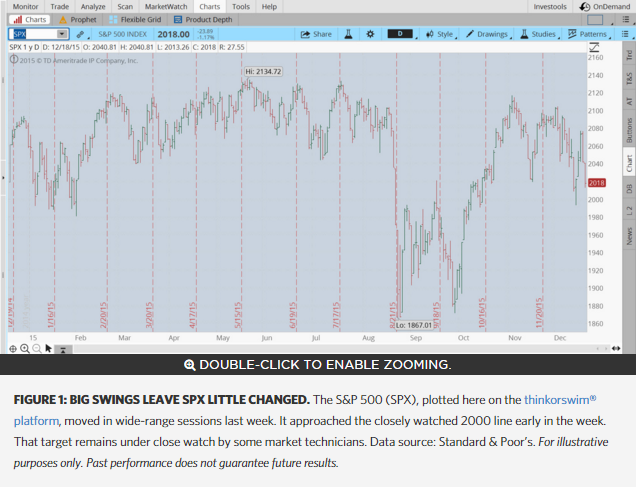Open the Tools tab

point(241,7)
